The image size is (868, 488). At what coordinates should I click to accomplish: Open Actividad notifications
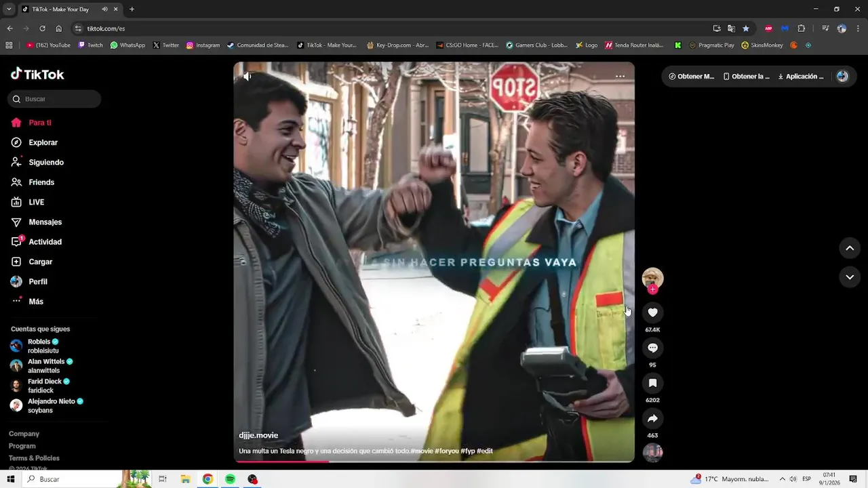click(37, 242)
